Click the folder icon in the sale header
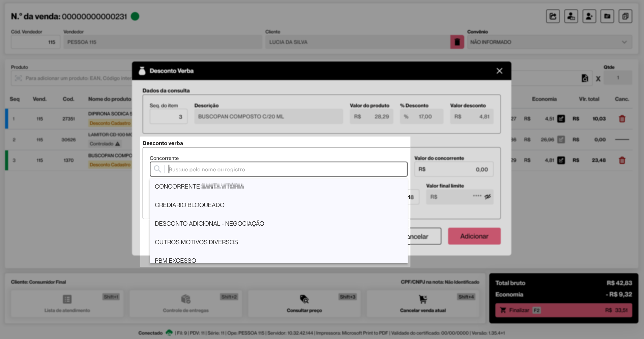Image resolution: width=644 pixels, height=339 pixels. pos(607,16)
